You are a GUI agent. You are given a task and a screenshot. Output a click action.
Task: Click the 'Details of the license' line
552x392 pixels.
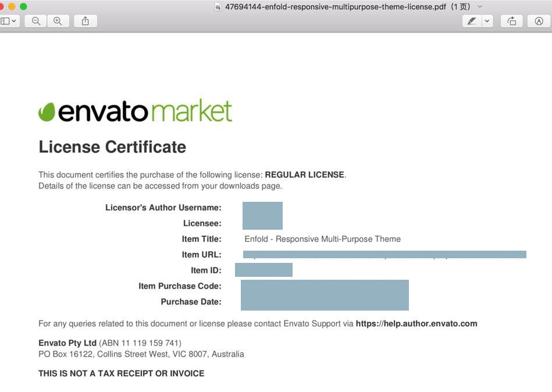coord(160,186)
